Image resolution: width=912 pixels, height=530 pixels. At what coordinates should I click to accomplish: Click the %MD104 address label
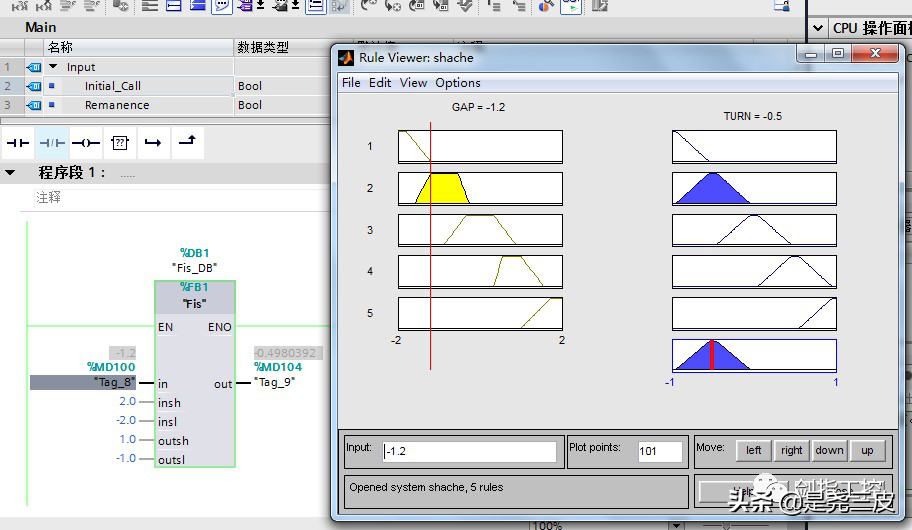tap(278, 367)
